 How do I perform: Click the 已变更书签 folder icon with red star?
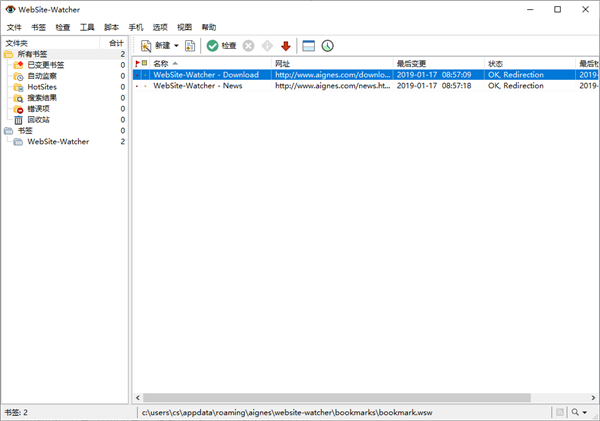click(18, 65)
